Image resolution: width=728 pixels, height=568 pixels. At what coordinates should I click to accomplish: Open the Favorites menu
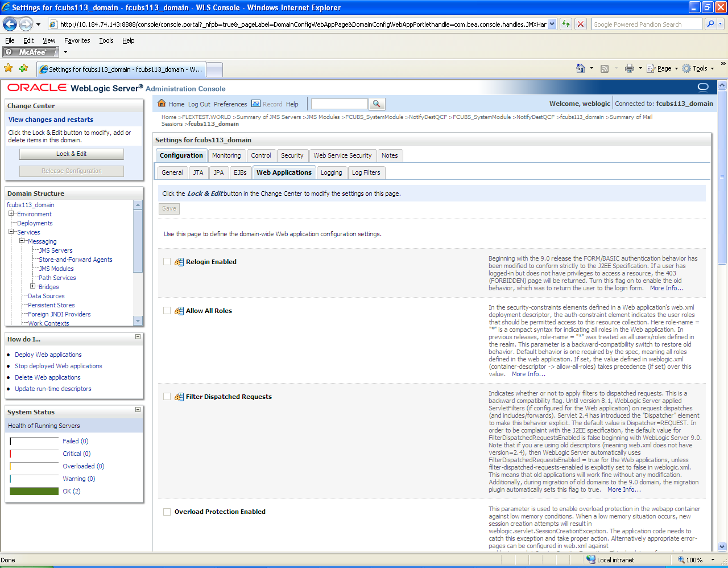coord(77,40)
